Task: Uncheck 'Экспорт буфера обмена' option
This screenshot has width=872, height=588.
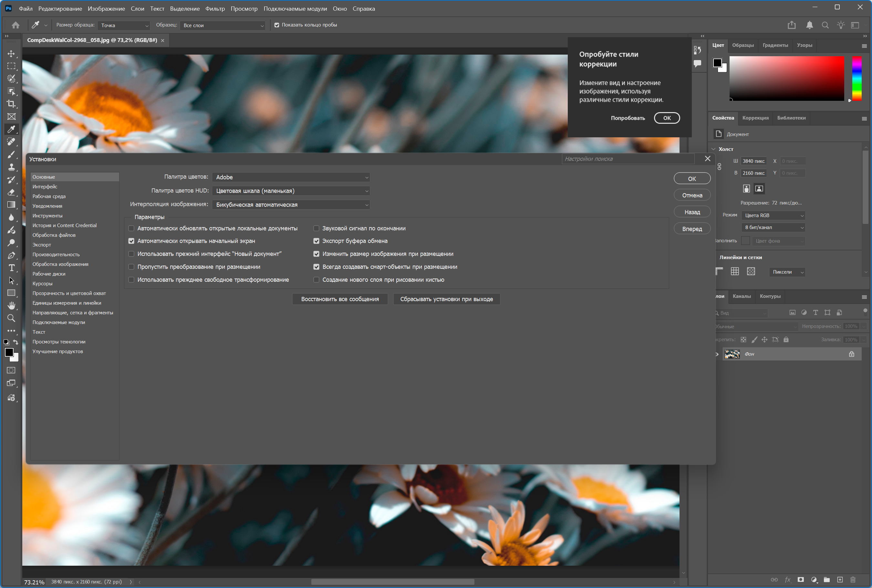Action: coord(317,241)
